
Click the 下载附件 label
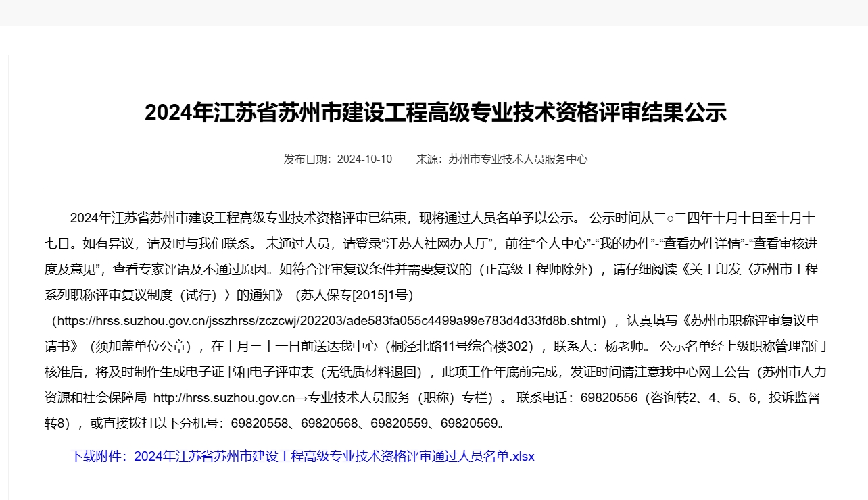pos(97,457)
